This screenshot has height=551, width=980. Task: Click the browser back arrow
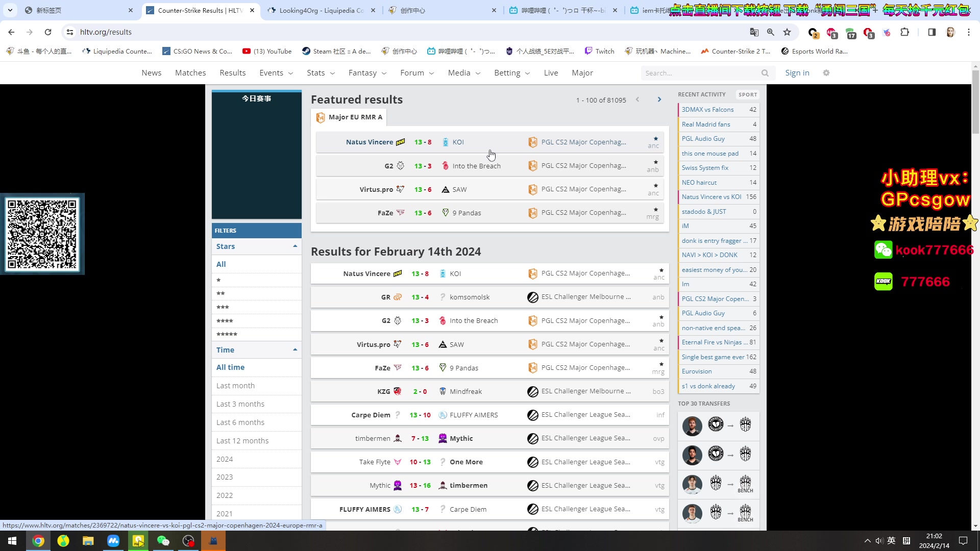click(x=11, y=32)
